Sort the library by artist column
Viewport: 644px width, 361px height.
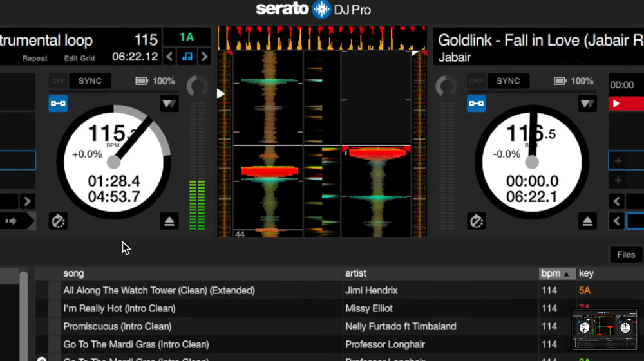tap(440, 273)
